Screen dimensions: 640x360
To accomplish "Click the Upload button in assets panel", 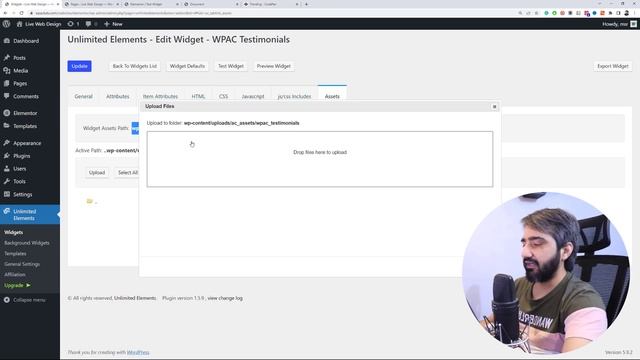I will tap(97, 173).
